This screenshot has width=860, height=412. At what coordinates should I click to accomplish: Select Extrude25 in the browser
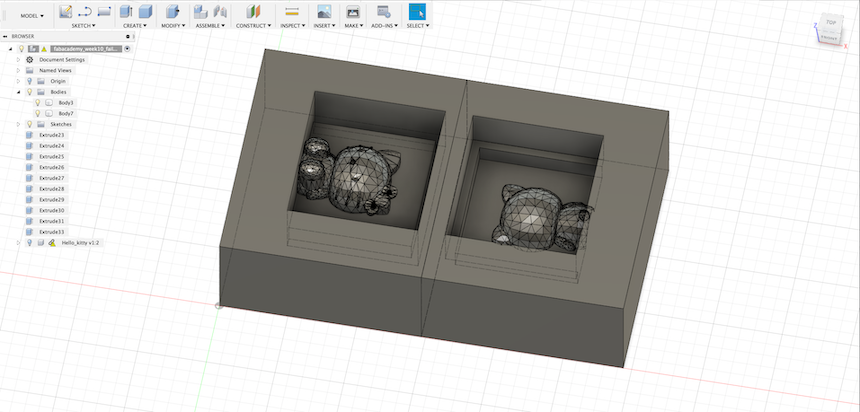52,156
